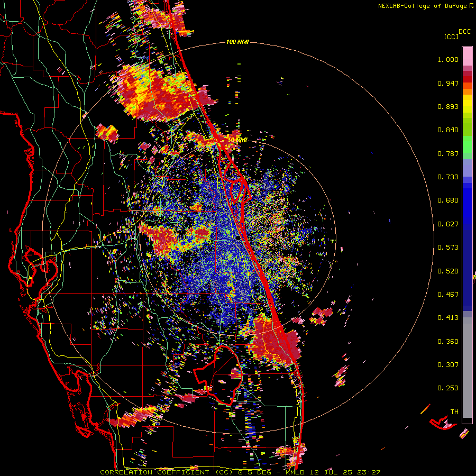This screenshot has height=476, width=476.
Task: Click the 0.253 color scale value
Action: pos(448,388)
